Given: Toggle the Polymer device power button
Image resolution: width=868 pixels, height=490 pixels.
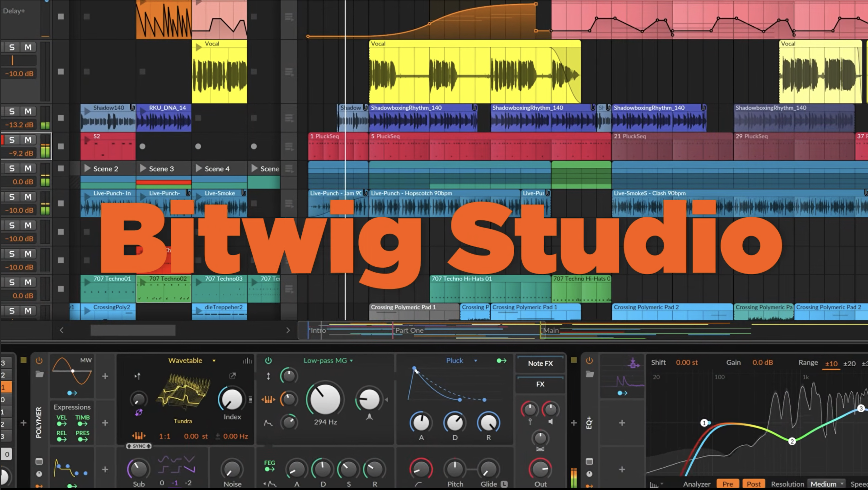Looking at the screenshot, I should [39, 361].
